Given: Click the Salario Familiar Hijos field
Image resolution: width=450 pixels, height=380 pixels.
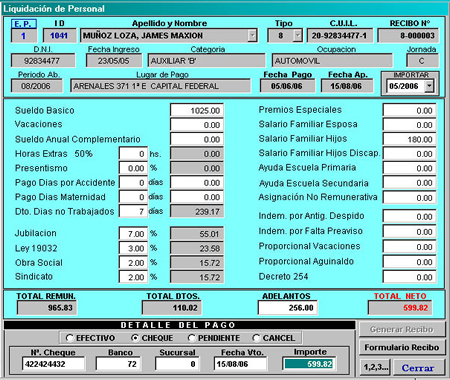Looking at the screenshot, I should point(409,139).
